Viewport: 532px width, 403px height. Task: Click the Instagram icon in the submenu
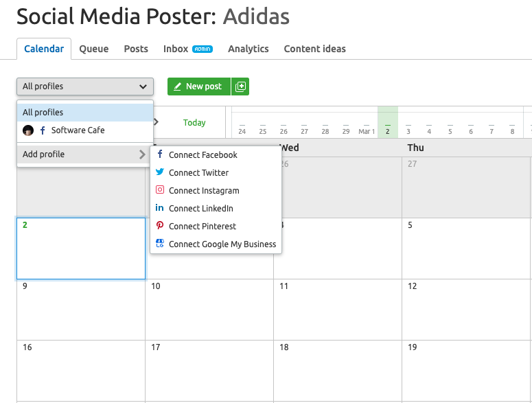click(x=160, y=190)
